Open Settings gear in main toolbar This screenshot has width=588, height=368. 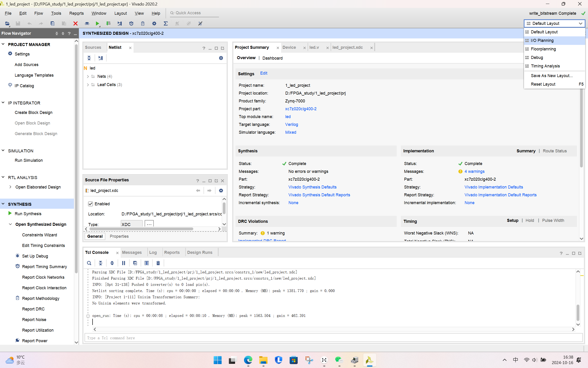[x=154, y=23]
